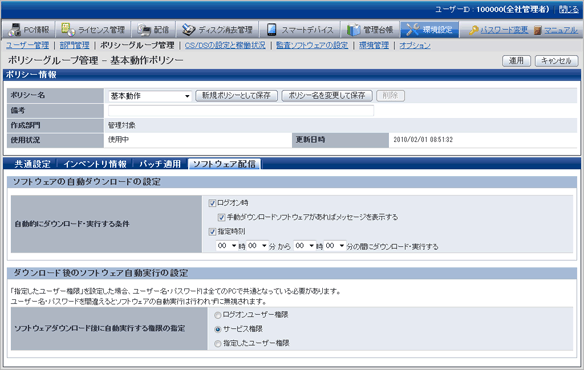
Task: Click the パスワード変更 key icon
Action: click(x=473, y=30)
